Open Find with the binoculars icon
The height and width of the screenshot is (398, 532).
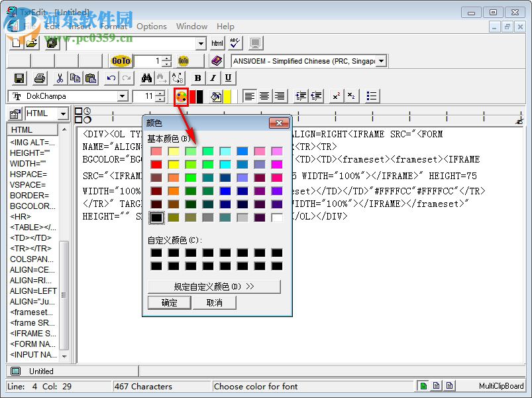[146, 78]
